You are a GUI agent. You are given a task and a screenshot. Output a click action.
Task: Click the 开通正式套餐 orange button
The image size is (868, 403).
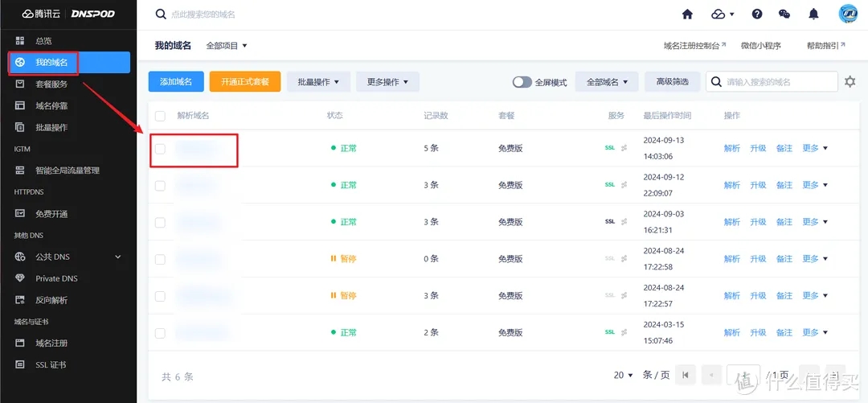tap(244, 82)
